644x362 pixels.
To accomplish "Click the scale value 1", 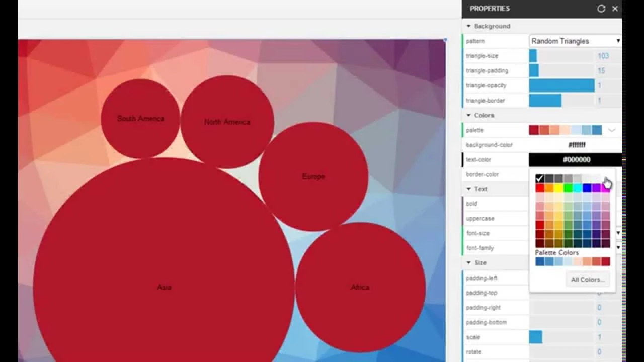I will pos(599,337).
